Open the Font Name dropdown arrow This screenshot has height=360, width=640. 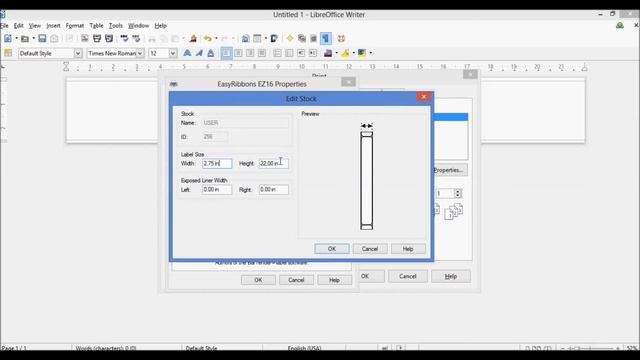pos(140,53)
